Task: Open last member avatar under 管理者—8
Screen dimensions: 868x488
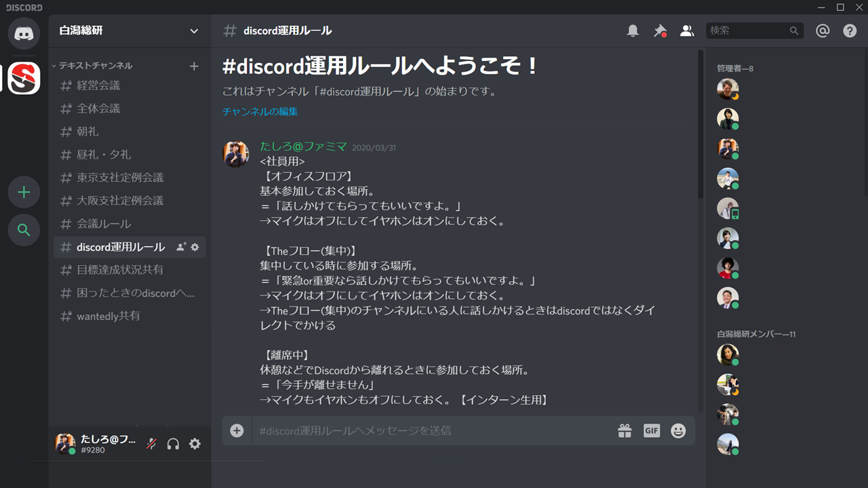Action: pos(728,298)
